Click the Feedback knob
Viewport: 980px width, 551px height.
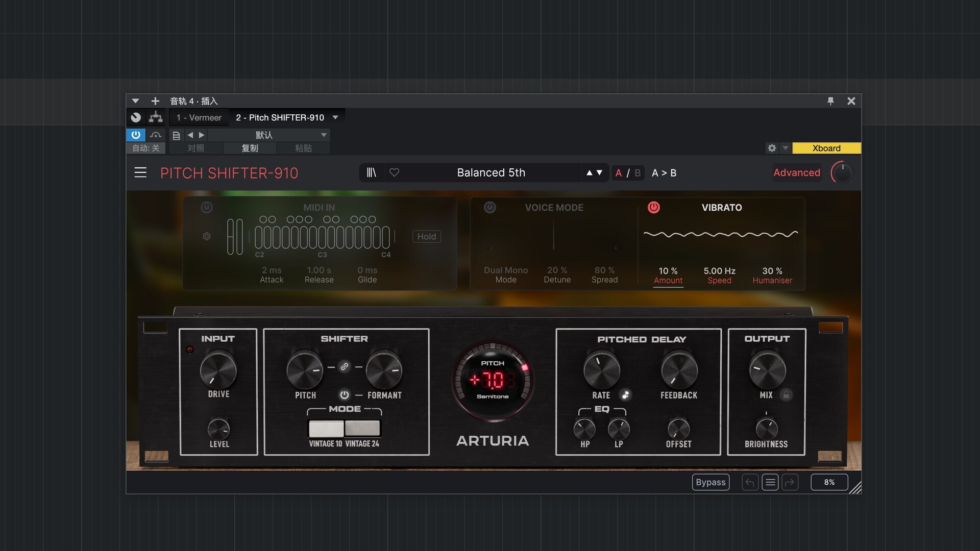679,371
